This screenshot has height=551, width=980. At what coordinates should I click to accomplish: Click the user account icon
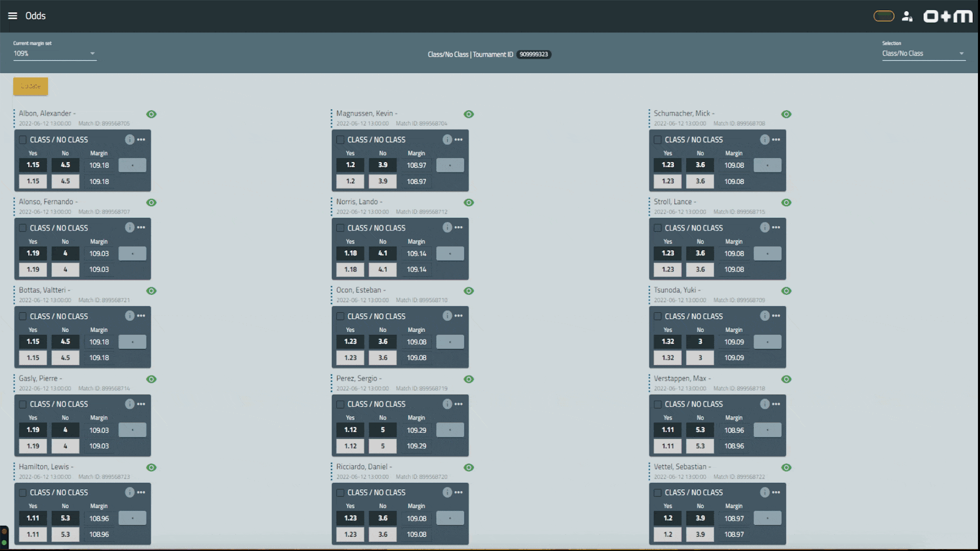(x=907, y=16)
